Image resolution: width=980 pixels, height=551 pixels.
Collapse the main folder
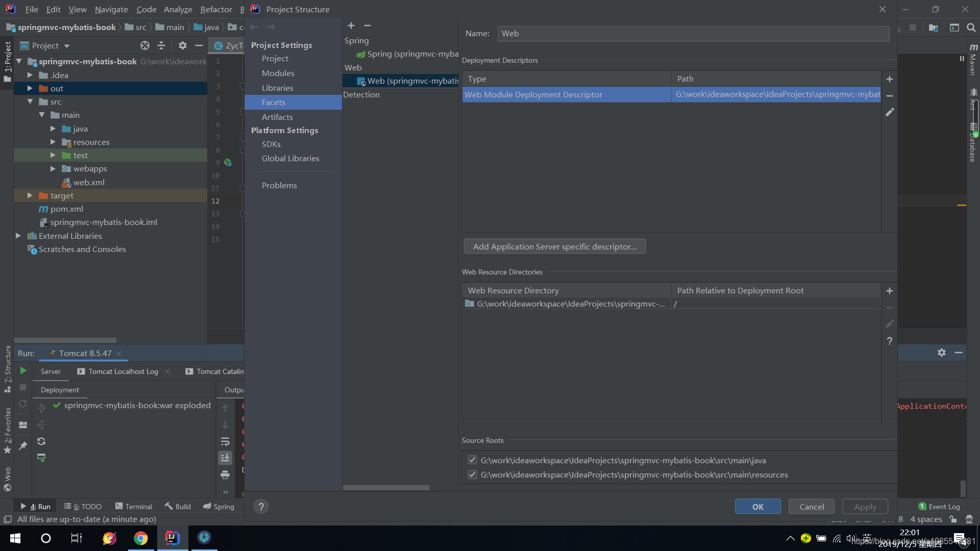click(42, 115)
